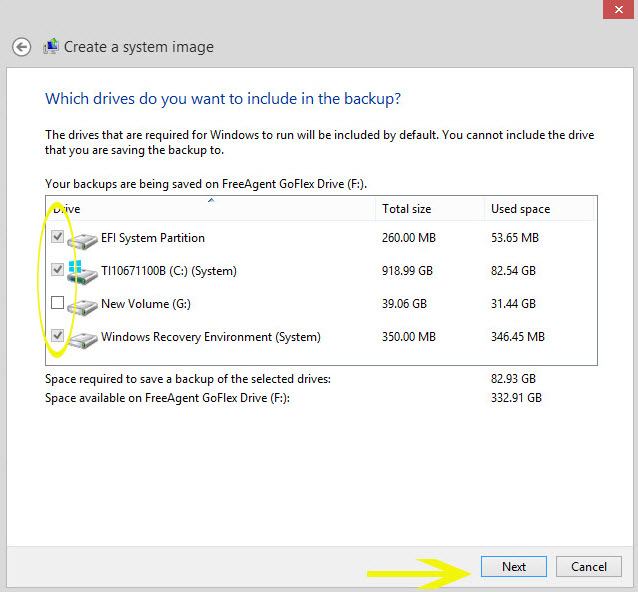This screenshot has height=592, width=638.
Task: Click the sort arrow above Drive column
Action: [210, 200]
